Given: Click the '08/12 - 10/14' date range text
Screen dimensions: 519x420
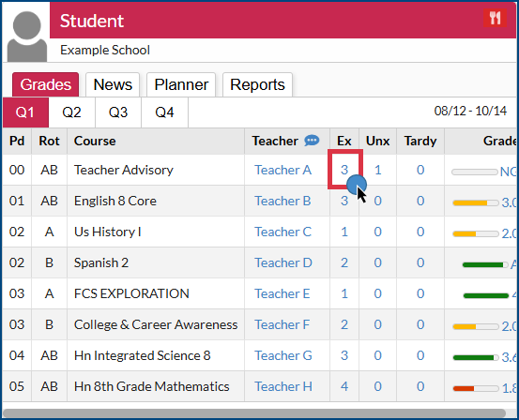Looking at the screenshot, I should click(470, 111).
